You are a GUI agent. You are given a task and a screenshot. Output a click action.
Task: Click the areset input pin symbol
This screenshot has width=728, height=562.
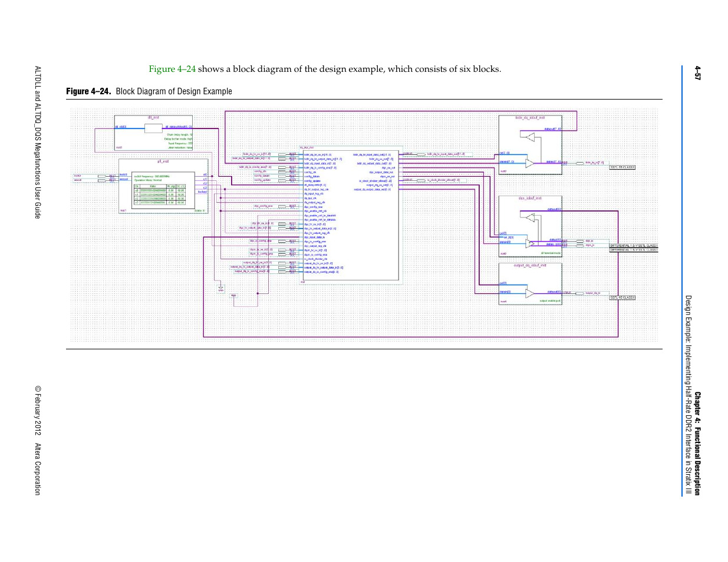click(x=102, y=180)
